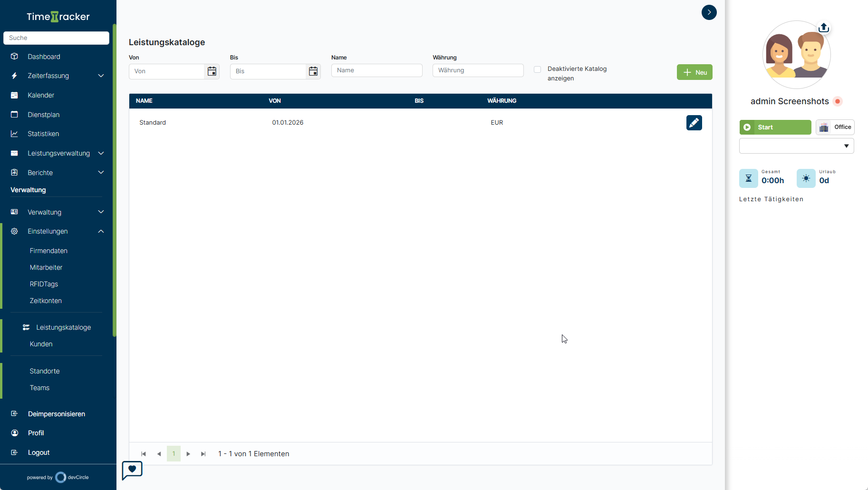Edit the Standard catalog with pencil icon
The height and width of the screenshot is (490, 868).
[694, 123]
